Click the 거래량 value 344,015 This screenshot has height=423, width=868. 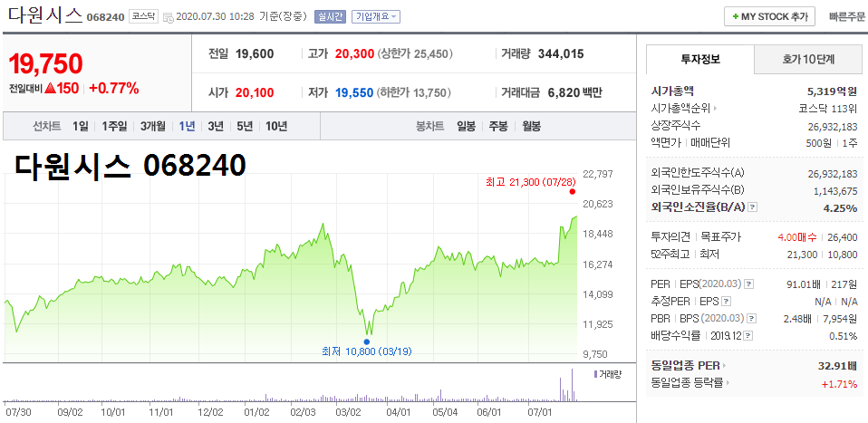click(x=561, y=54)
